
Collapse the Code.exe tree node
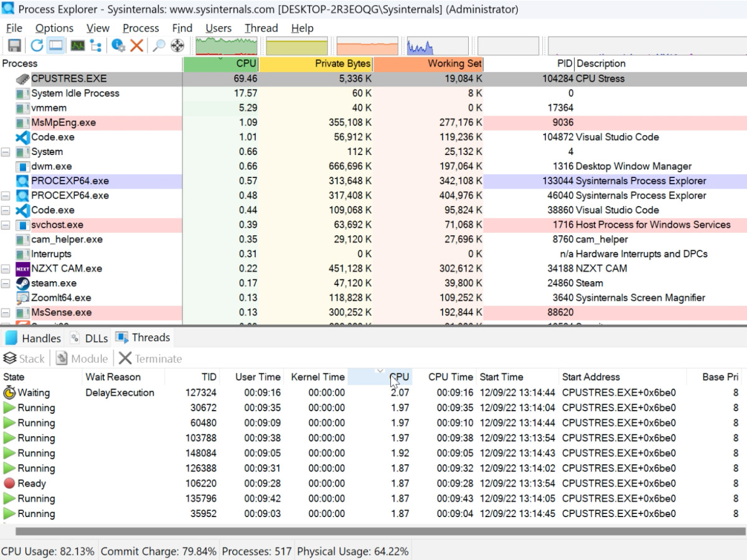(6, 210)
